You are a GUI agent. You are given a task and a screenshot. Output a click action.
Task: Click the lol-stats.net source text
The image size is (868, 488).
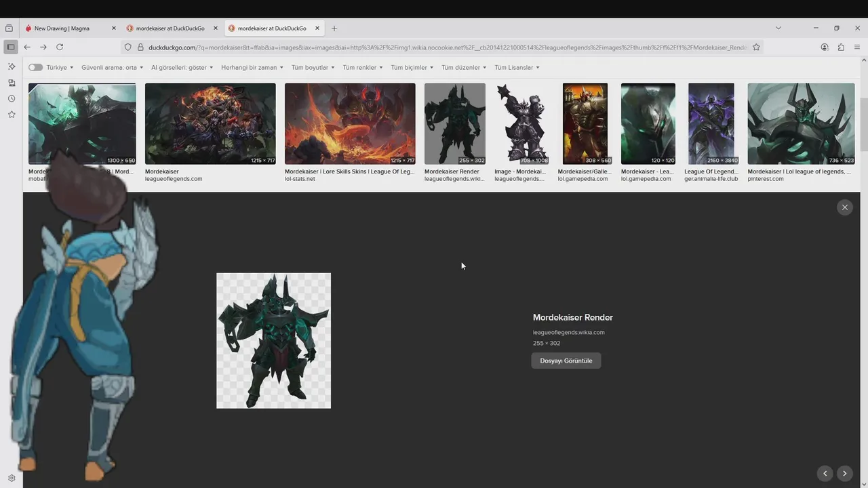click(x=300, y=179)
